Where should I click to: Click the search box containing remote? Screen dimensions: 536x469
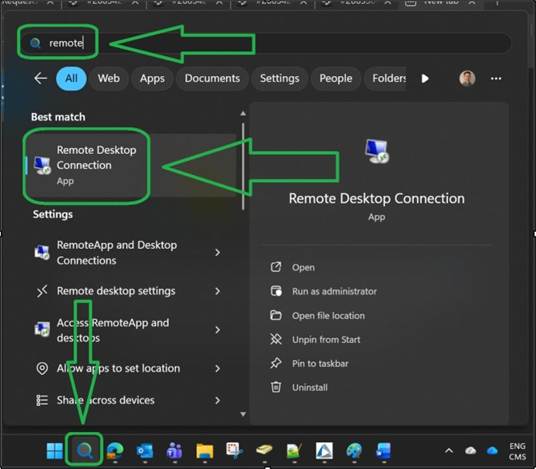[264, 43]
